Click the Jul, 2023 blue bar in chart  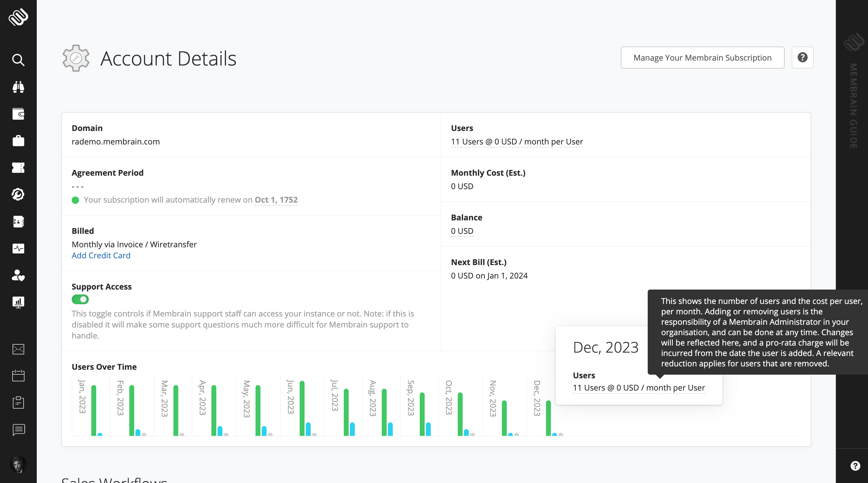click(x=352, y=429)
